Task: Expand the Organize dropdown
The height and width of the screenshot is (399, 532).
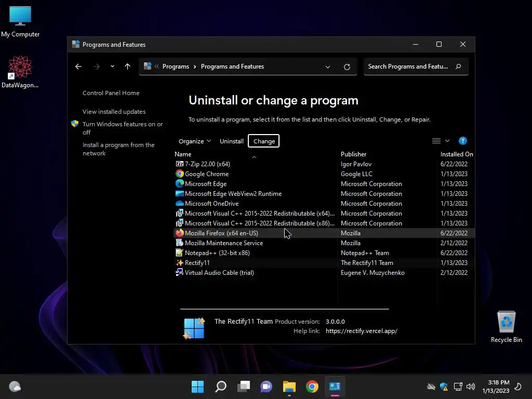Action: 195,141
